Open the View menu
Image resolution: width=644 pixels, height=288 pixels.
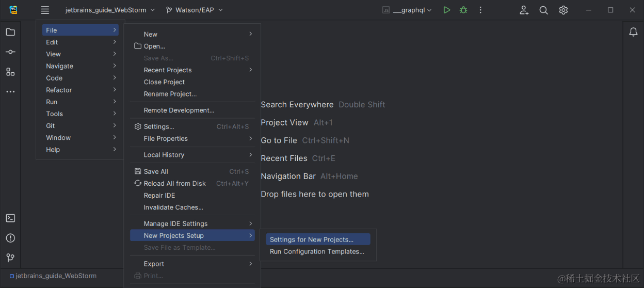[x=80, y=54]
